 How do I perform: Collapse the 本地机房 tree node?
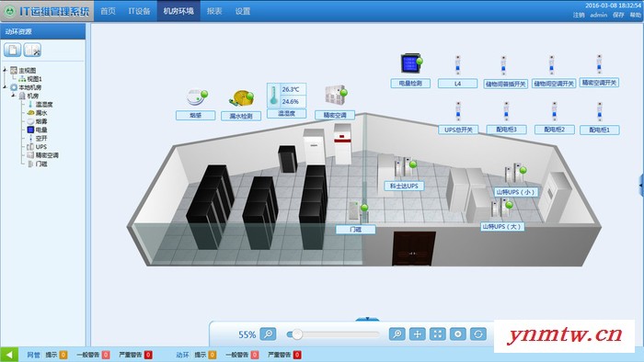pos(5,87)
